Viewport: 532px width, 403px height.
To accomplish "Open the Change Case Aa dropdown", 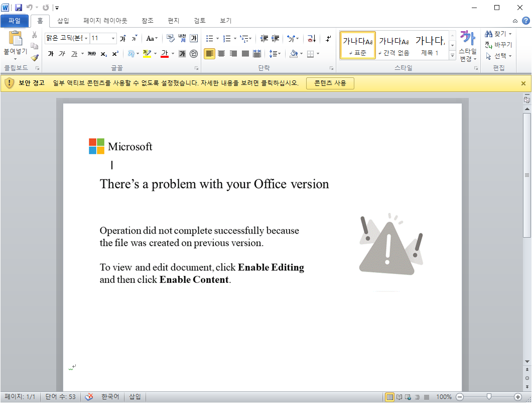I will click(x=152, y=38).
